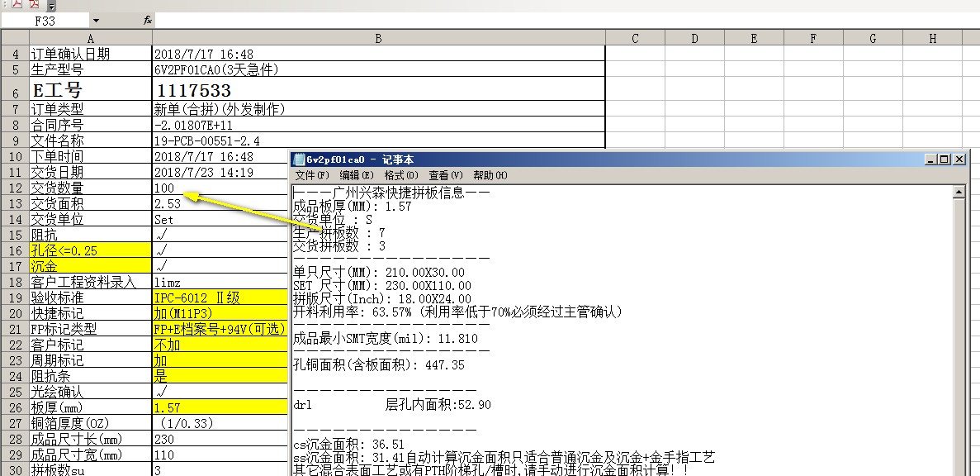The width and height of the screenshot is (980, 476).
Task: Click cell showing 1117533
Action: 379,89
